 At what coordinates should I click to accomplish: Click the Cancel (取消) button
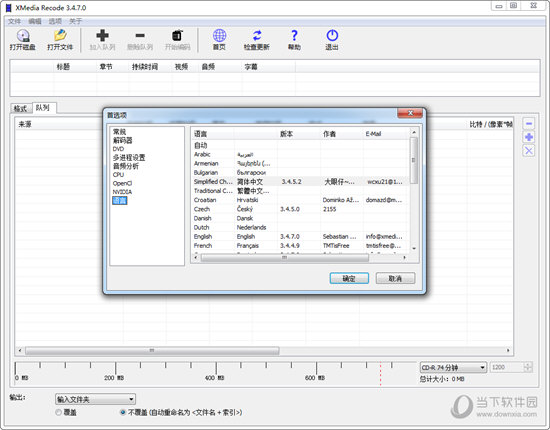tap(395, 278)
